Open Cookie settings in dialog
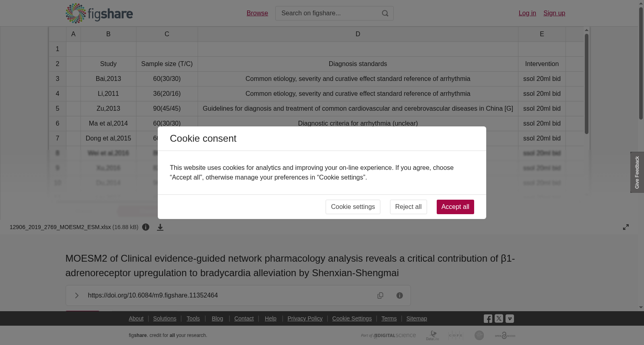This screenshot has width=644, height=345. [x=353, y=207]
